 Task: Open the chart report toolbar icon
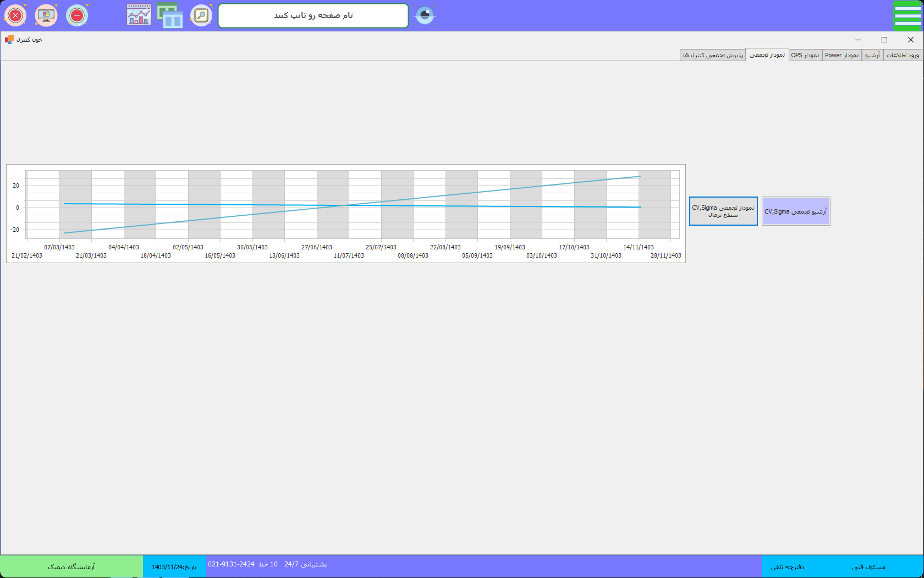(139, 15)
